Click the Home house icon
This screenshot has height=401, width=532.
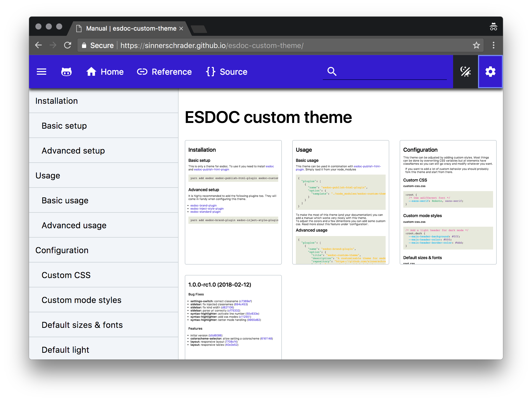(x=91, y=72)
